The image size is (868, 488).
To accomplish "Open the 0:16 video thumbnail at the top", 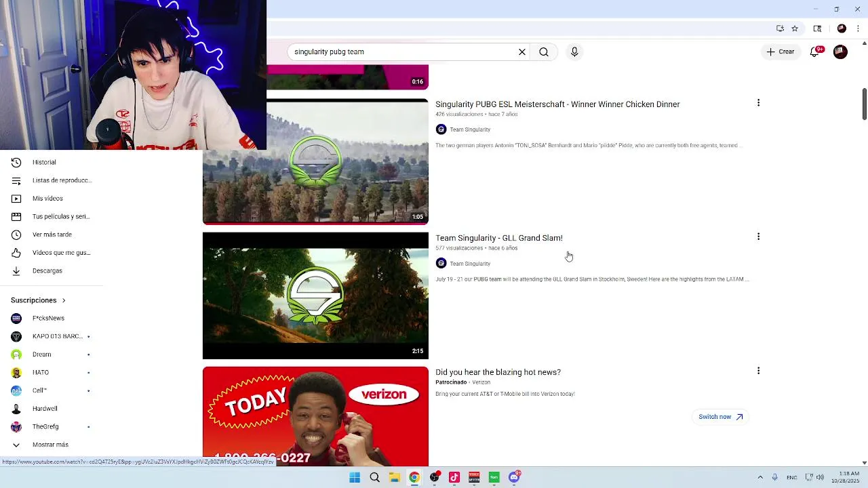I will [347, 77].
